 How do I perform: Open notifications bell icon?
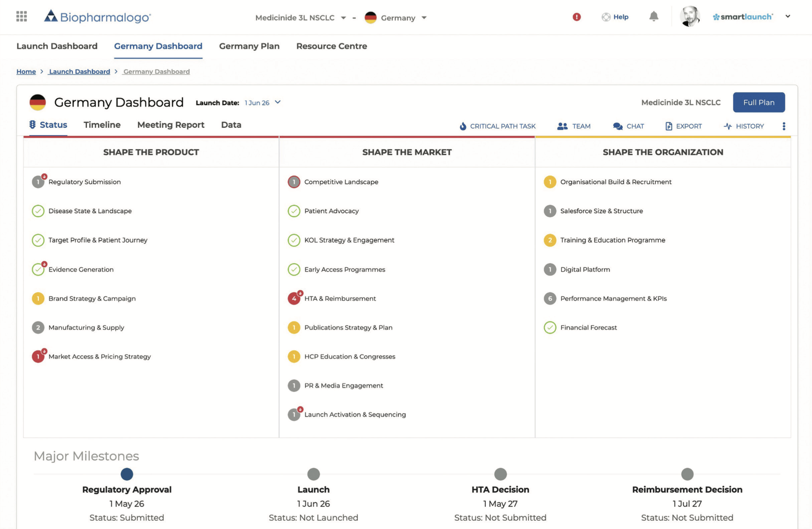pyautogui.click(x=653, y=17)
